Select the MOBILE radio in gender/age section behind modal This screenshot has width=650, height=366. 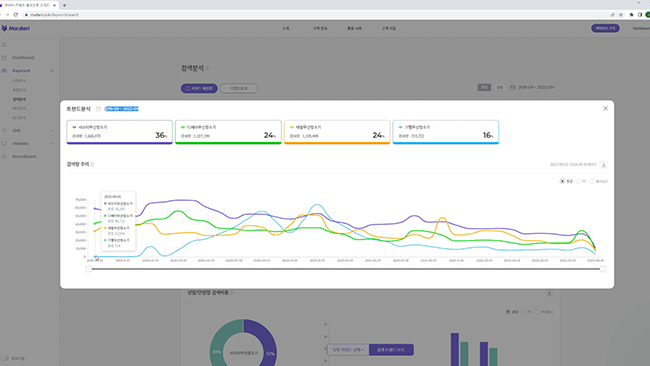point(537,312)
